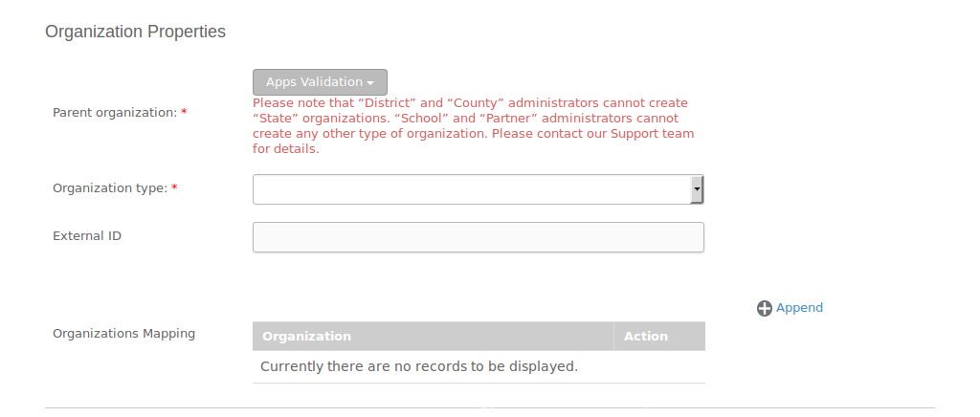Select the 'no records to be displayed' message

pos(419,366)
